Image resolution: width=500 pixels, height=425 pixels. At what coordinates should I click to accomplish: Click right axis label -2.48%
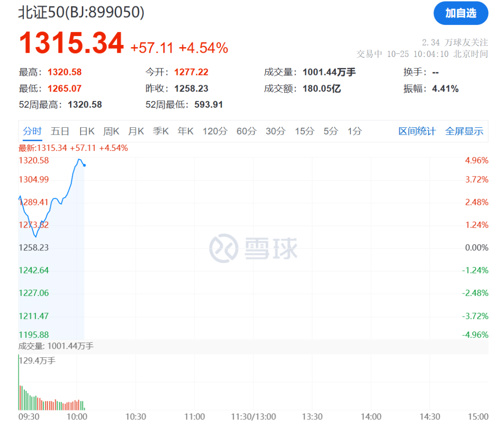(475, 293)
